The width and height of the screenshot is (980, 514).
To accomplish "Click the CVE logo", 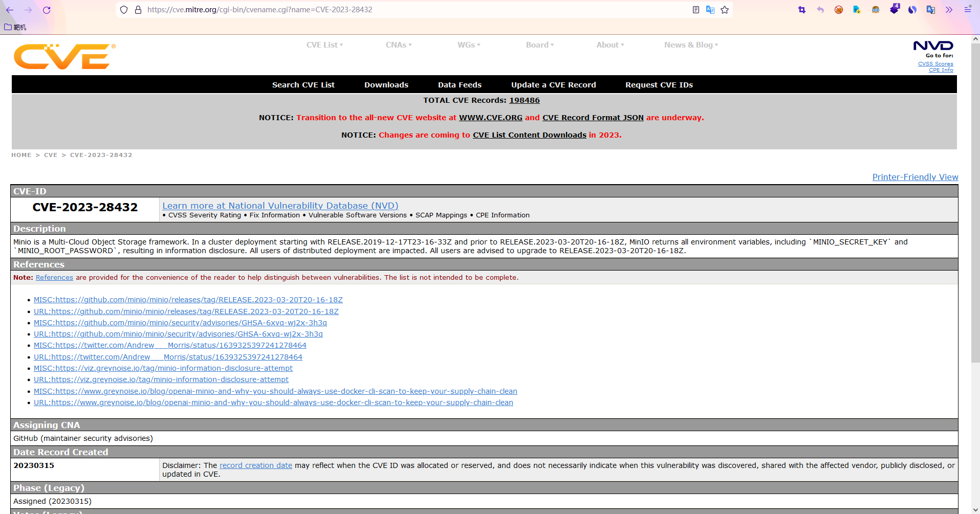I will [64, 56].
